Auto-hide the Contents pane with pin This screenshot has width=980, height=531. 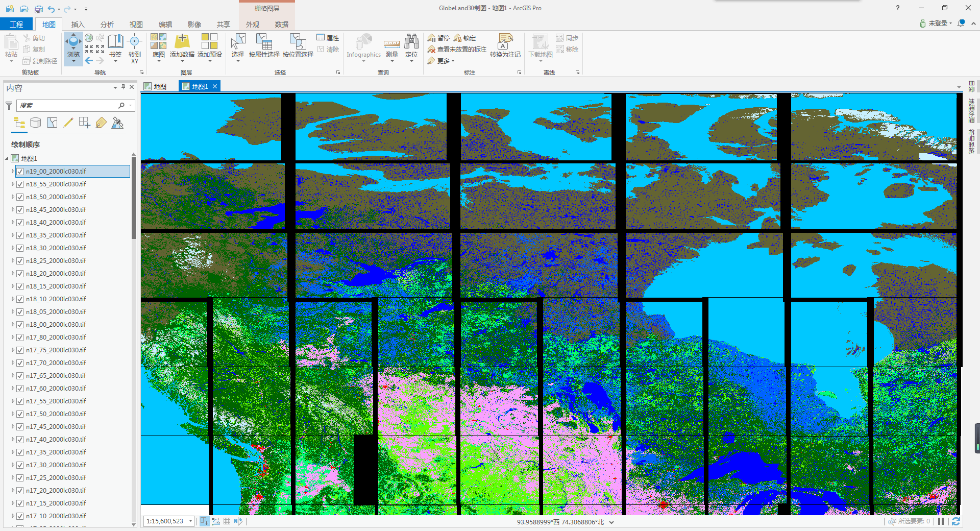pyautogui.click(x=123, y=87)
